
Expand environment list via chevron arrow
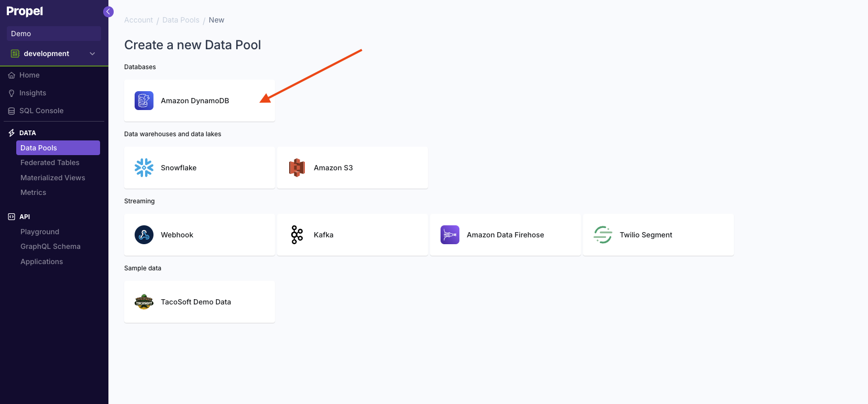(x=93, y=53)
